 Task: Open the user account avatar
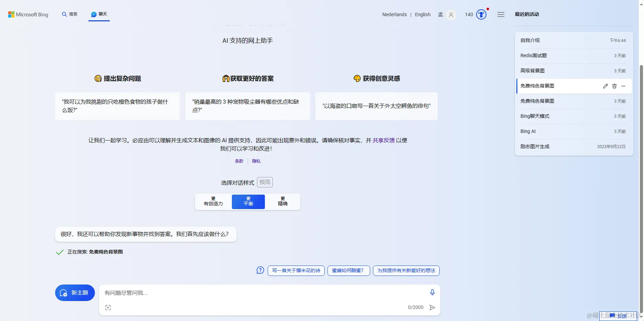click(451, 15)
